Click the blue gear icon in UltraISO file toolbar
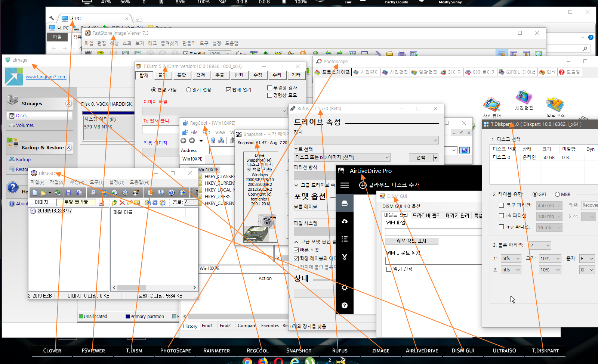598x364 pixels. point(155,202)
